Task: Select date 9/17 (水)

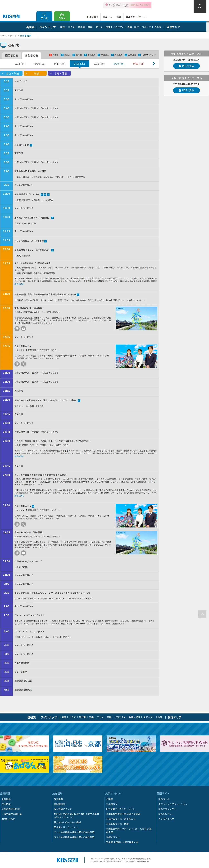Action: (59, 64)
